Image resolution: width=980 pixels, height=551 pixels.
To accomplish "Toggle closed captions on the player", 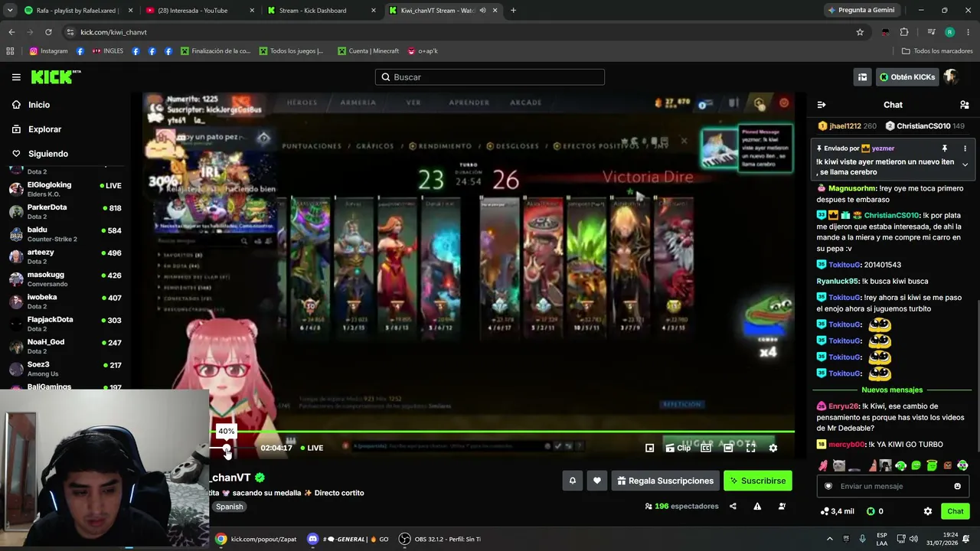I will click(x=706, y=448).
